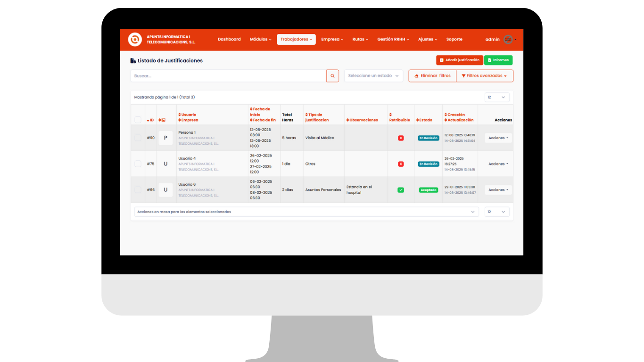Toggle the select-all checkbox in table header

138,120
